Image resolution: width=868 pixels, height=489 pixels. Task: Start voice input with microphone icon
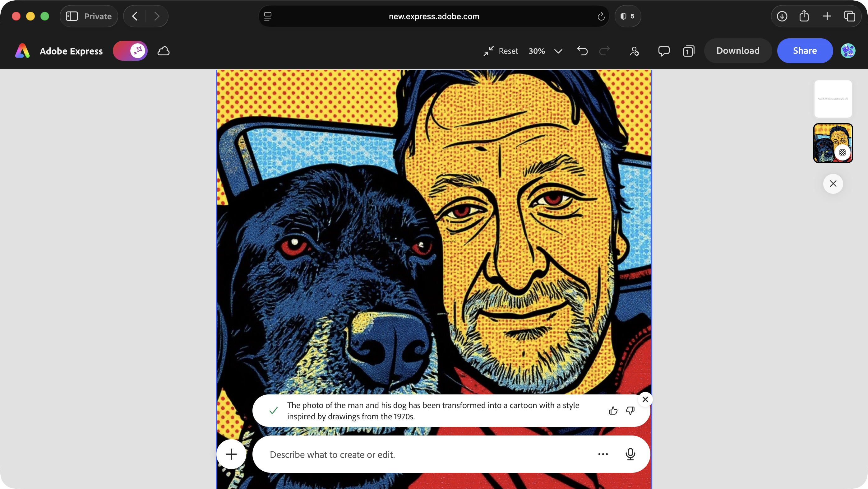(x=630, y=454)
